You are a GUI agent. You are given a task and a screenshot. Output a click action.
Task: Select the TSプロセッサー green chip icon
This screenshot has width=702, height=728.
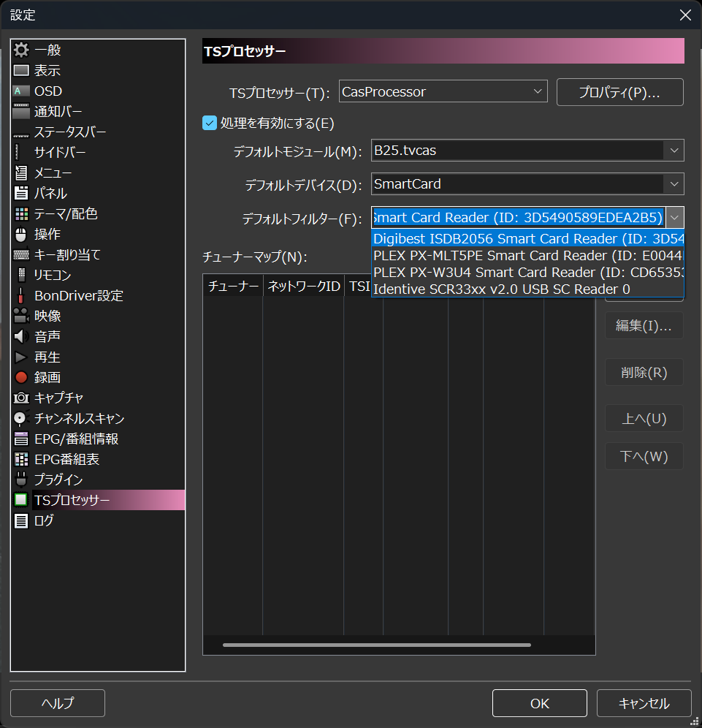[x=21, y=500]
